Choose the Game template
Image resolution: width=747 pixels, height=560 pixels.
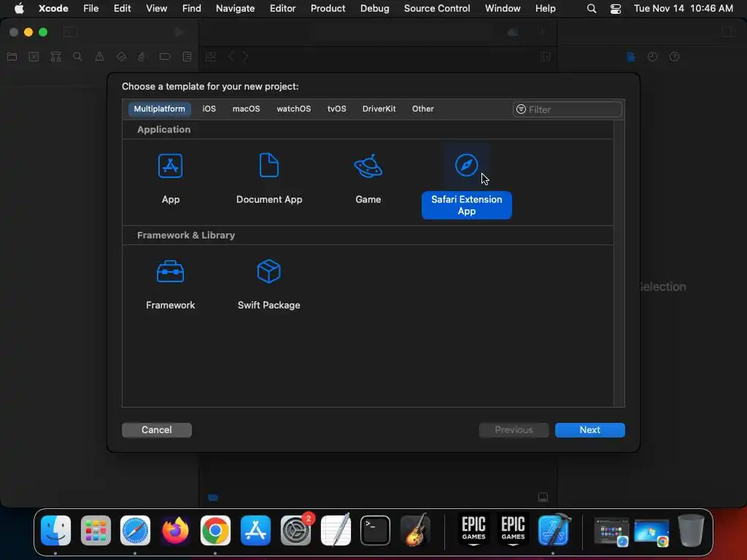368,179
